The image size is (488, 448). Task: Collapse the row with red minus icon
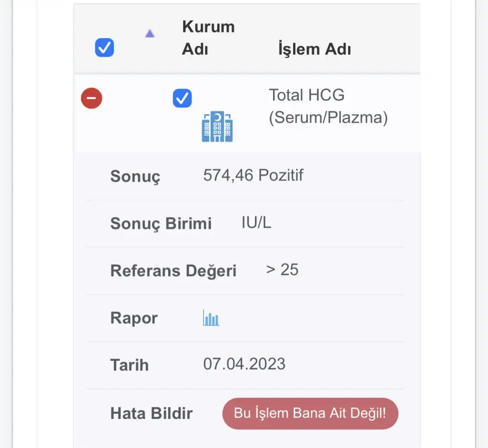(91, 99)
